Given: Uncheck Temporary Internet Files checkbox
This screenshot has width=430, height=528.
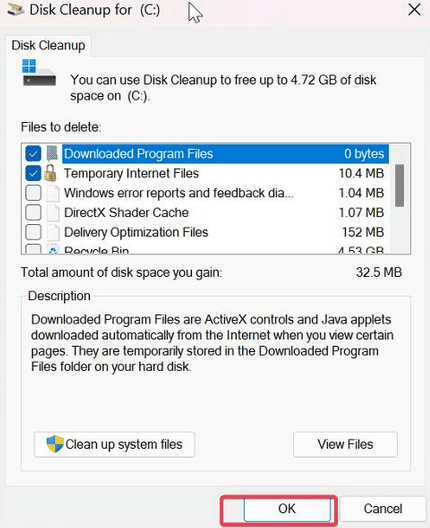Looking at the screenshot, I should click(x=33, y=173).
